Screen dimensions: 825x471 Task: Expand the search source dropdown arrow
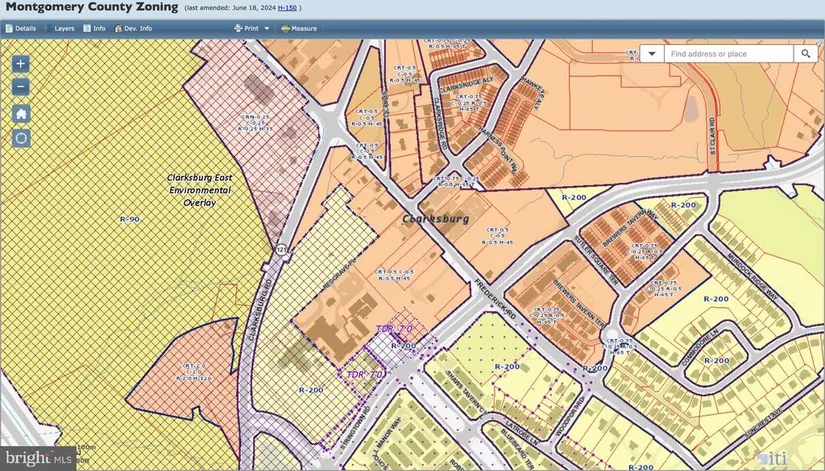[x=652, y=54]
